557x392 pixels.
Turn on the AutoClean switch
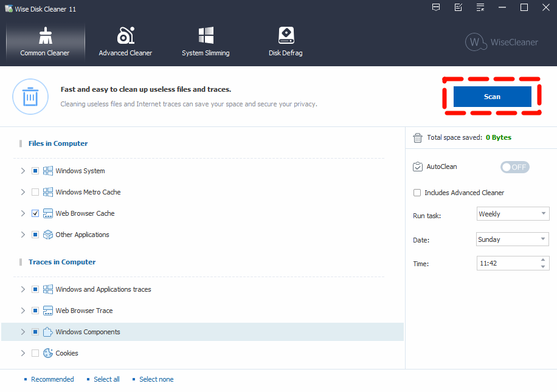click(514, 167)
